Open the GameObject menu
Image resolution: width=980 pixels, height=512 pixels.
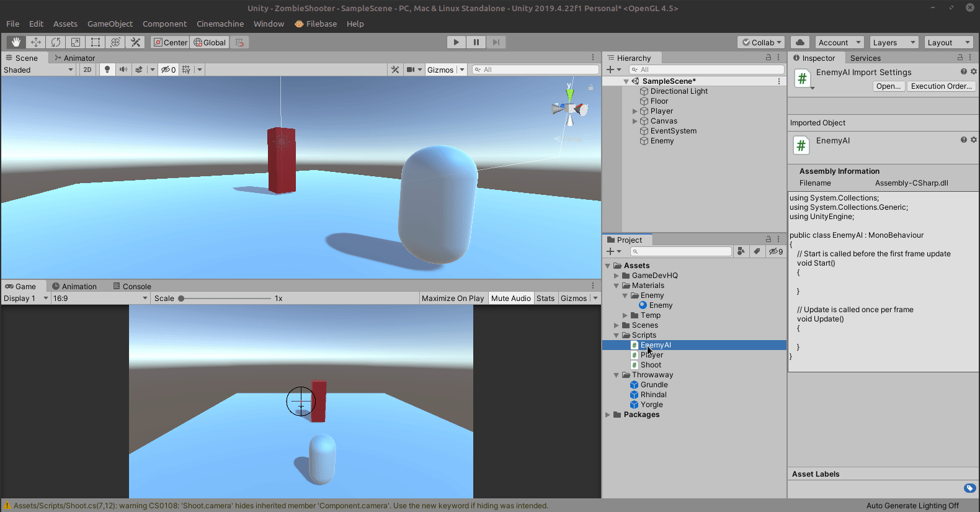[110, 24]
